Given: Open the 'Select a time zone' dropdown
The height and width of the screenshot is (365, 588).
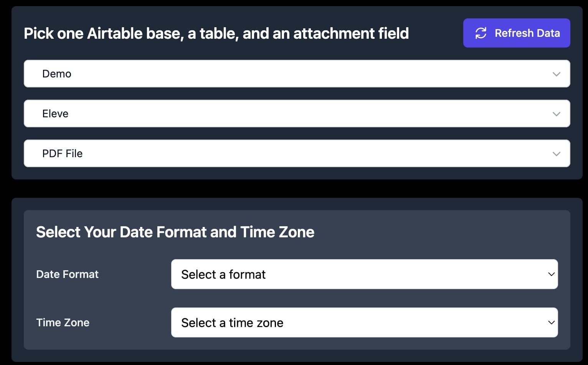Looking at the screenshot, I should click(x=364, y=323).
